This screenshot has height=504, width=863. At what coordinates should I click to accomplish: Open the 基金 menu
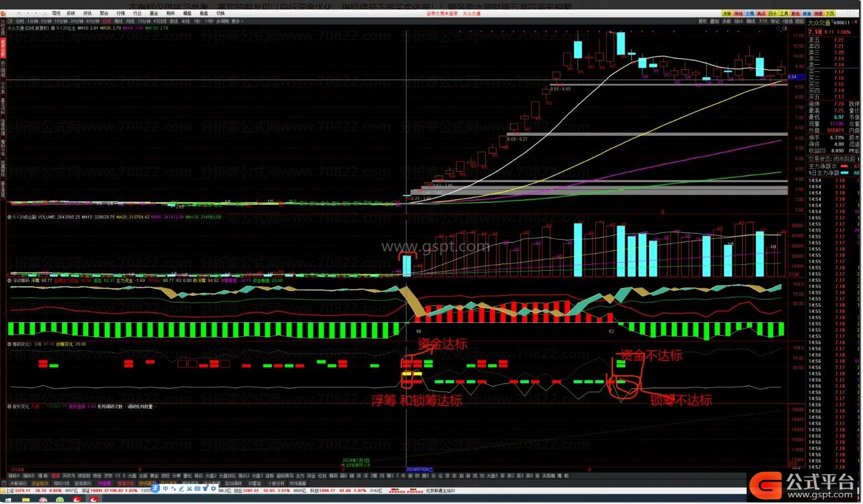click(154, 13)
